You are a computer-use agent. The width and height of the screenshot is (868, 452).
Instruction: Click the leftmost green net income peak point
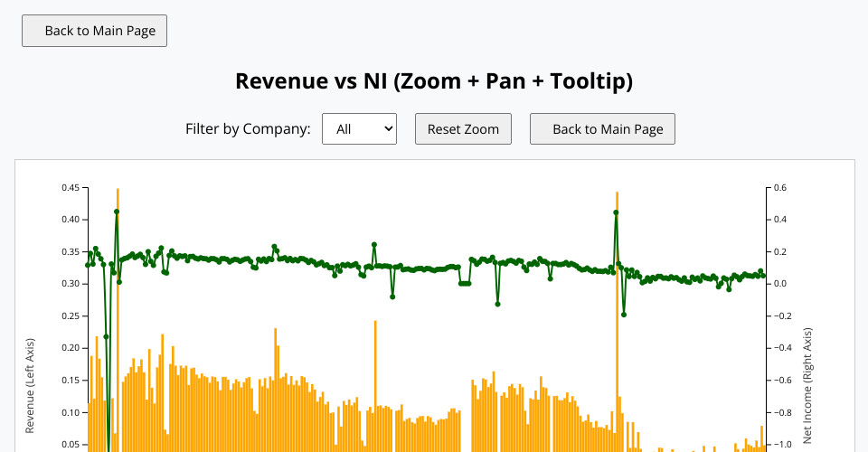(x=117, y=212)
